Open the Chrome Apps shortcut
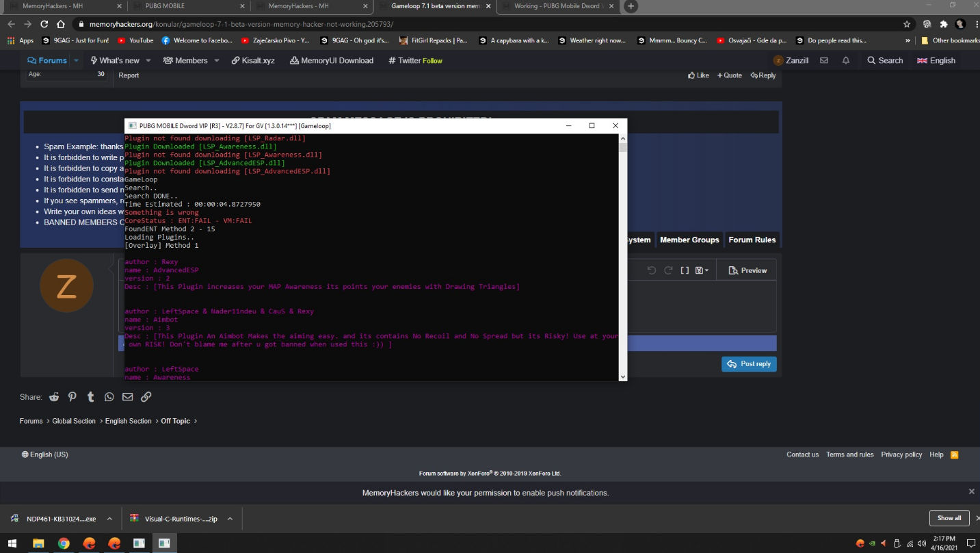Viewport: 980px width, 553px height. tap(21, 40)
